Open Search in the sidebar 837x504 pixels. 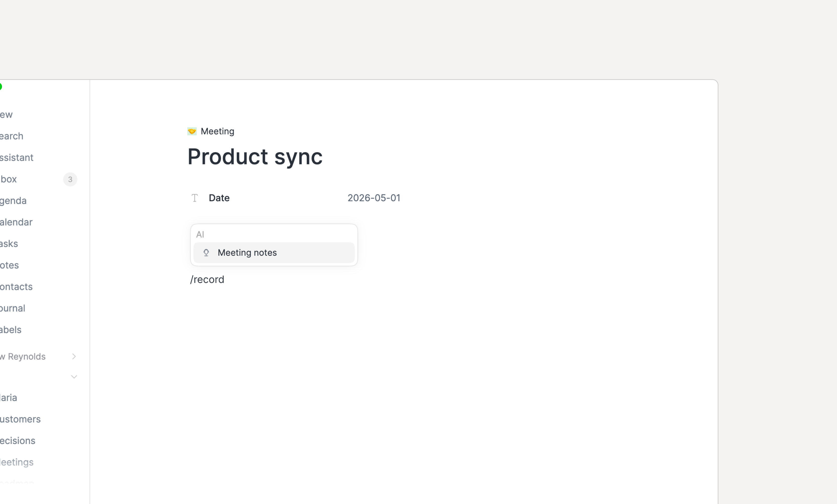tap(11, 136)
